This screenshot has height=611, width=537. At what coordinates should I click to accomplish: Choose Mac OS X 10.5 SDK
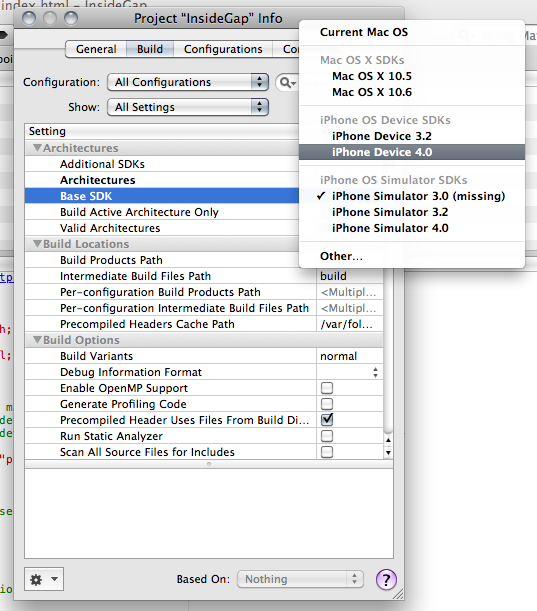(412, 76)
